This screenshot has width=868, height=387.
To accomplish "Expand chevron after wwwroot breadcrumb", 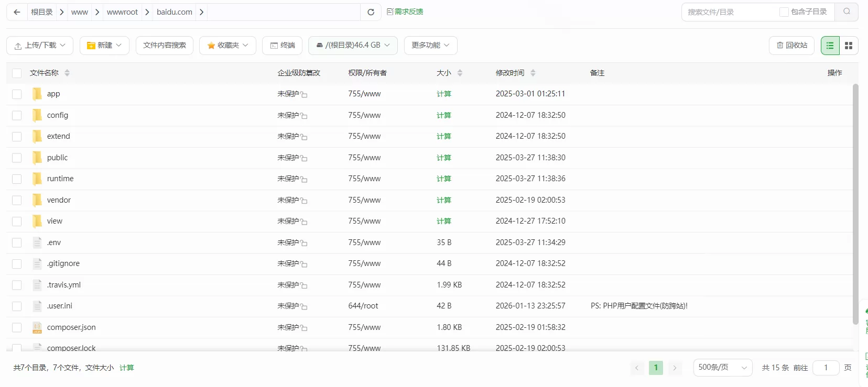I will pos(147,12).
